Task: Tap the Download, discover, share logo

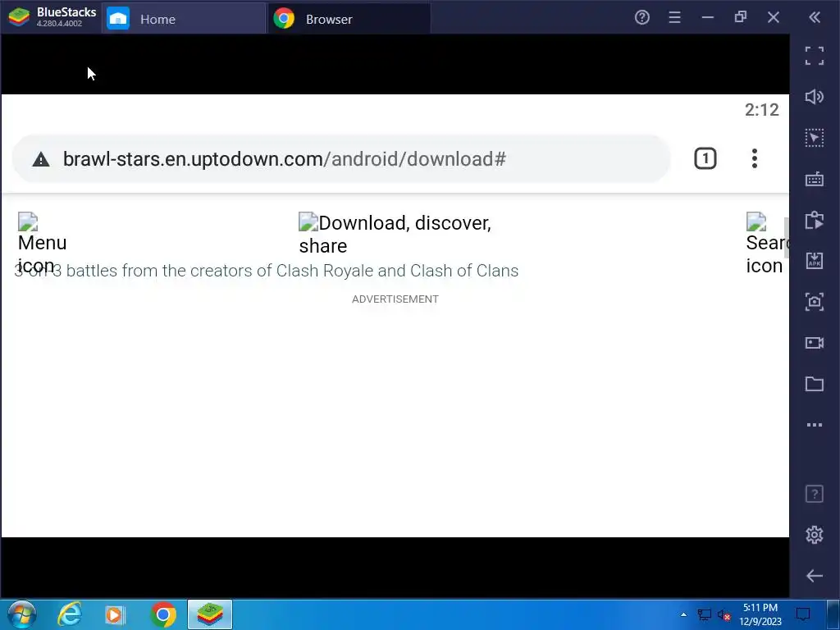Action: (395, 234)
